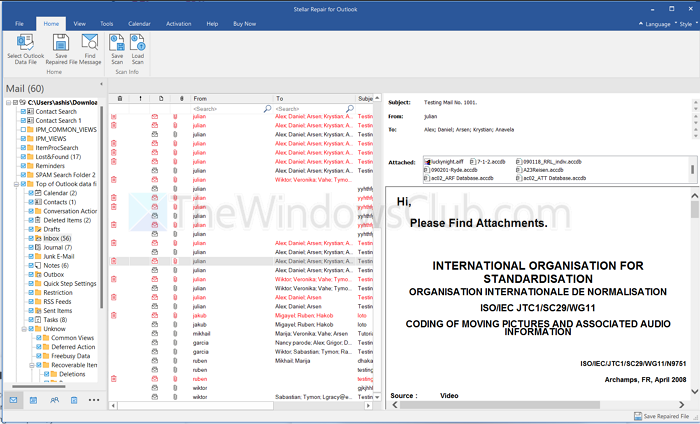Open ac02_ARF Database.accdb attachment
Viewport: 700px width, 424px height.
(x=458, y=178)
